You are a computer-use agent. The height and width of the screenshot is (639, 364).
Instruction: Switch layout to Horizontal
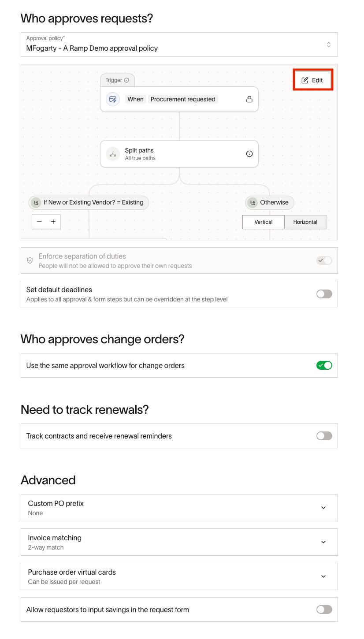point(305,222)
